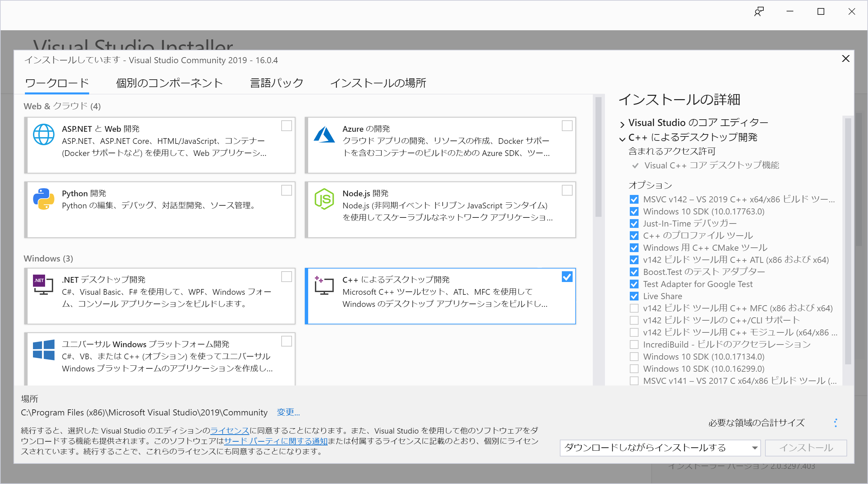The height and width of the screenshot is (484, 868).
Task: Click the インストール button
Action: click(806, 448)
